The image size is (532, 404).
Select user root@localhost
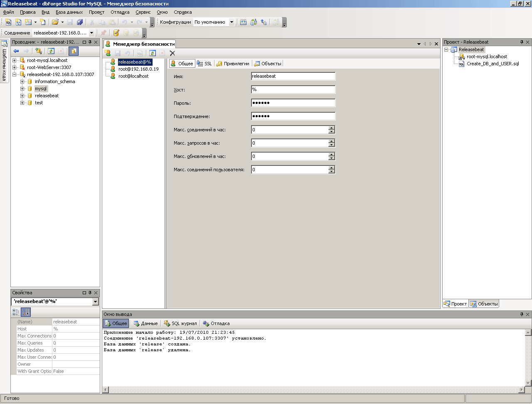click(x=133, y=76)
